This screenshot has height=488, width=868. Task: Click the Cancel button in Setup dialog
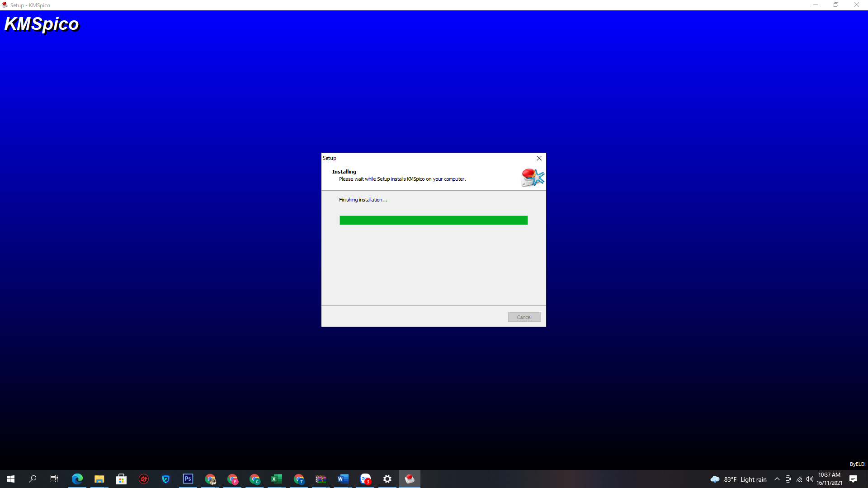[x=524, y=317]
